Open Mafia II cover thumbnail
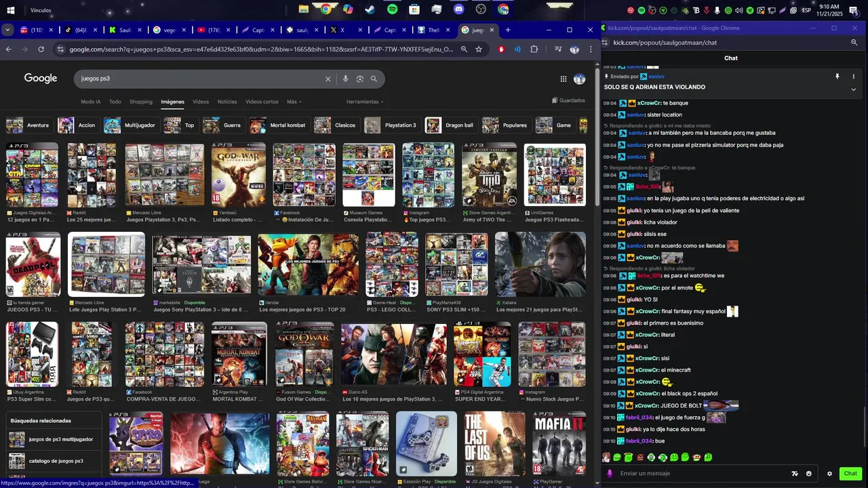The image size is (868, 488). coord(559,443)
